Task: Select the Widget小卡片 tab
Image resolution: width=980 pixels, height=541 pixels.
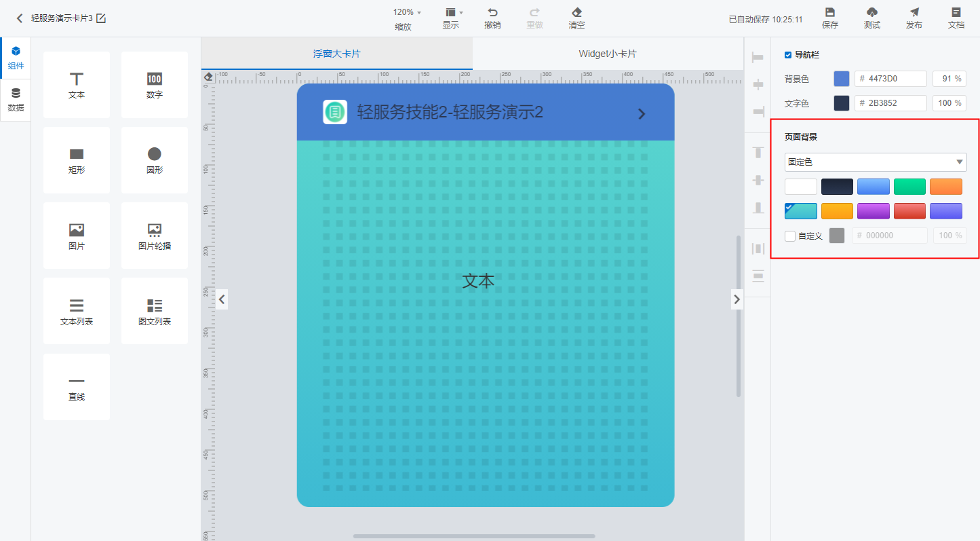Action: (x=608, y=54)
